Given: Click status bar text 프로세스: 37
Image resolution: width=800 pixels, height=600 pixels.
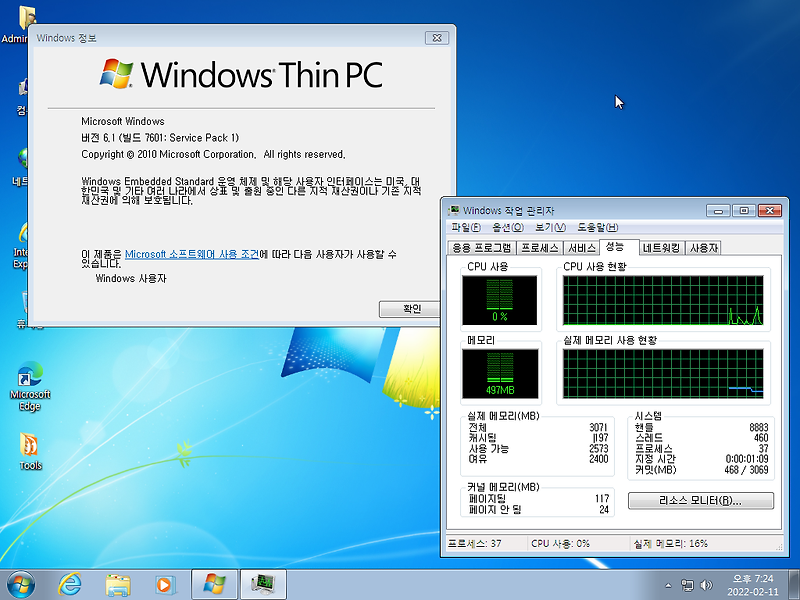Looking at the screenshot, I should coord(474,543).
